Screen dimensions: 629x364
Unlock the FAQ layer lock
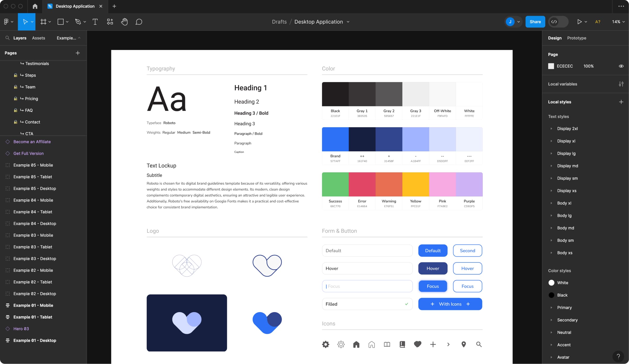(x=15, y=110)
